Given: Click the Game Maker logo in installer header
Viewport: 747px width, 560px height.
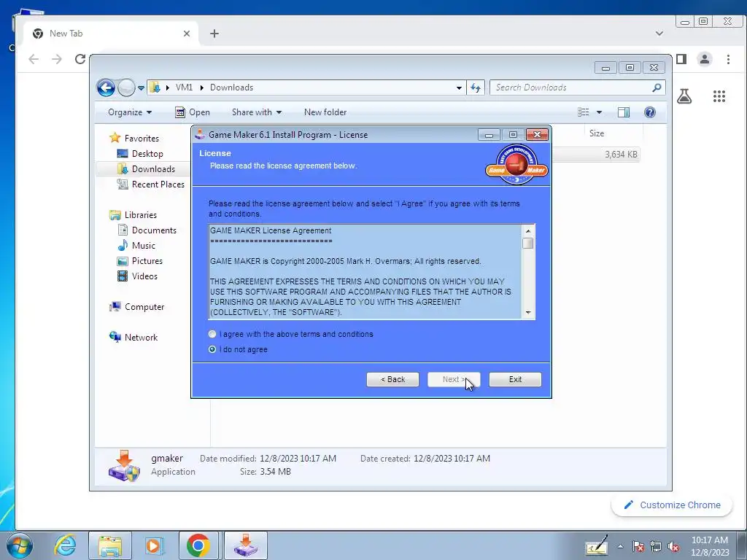Looking at the screenshot, I should [x=517, y=164].
